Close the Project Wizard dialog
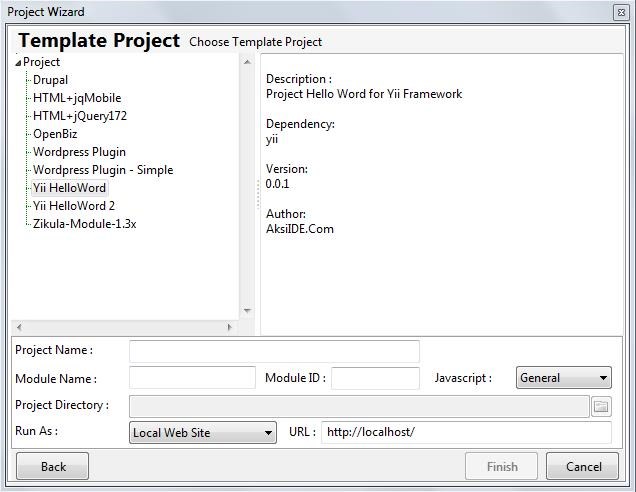The image size is (636, 492). pyautogui.click(x=621, y=12)
